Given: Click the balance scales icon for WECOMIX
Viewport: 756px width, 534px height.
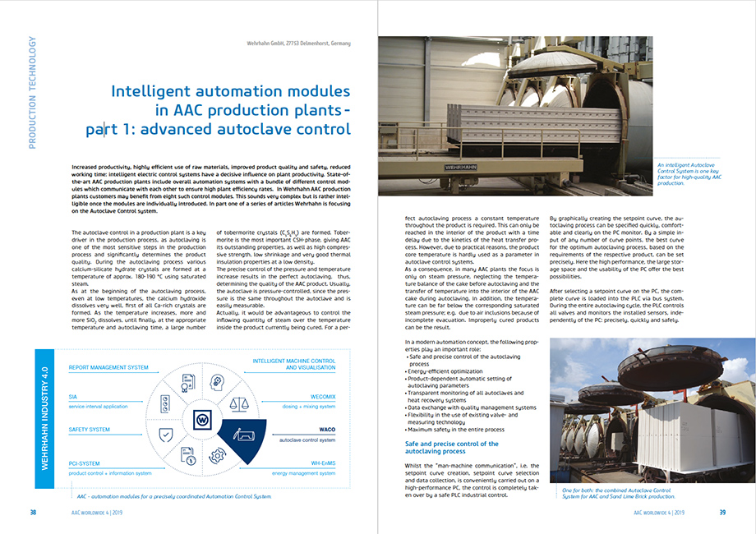Looking at the screenshot, I should tap(238, 404).
